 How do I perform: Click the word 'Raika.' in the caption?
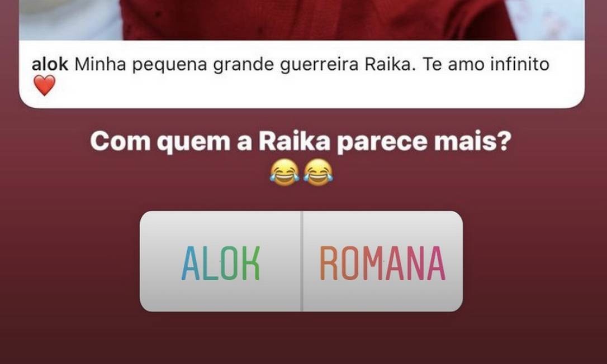(x=390, y=64)
